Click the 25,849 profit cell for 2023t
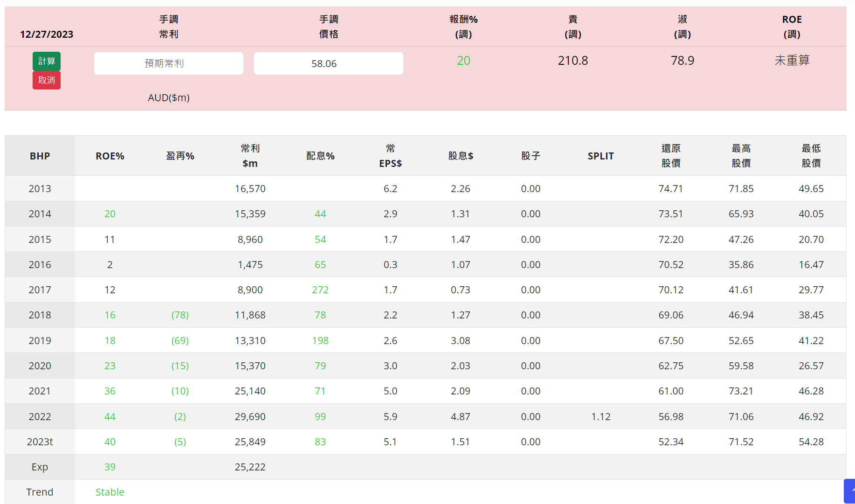Viewport: 855px width, 504px height. point(250,442)
